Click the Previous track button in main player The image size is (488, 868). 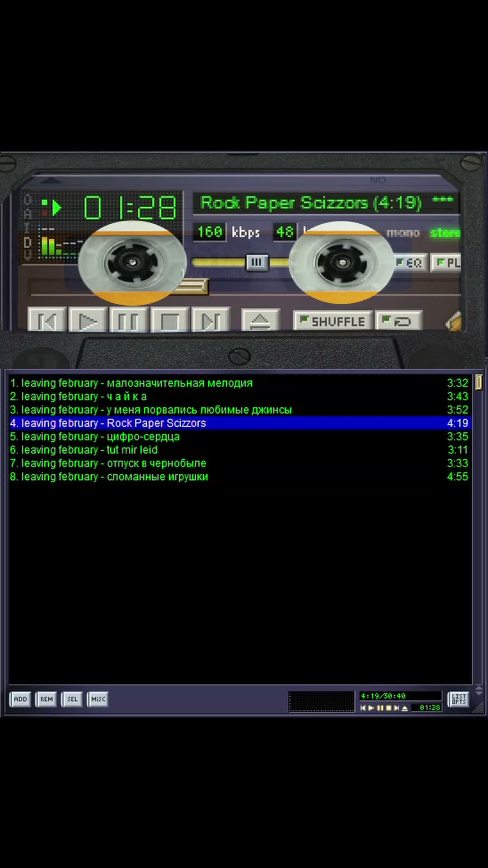[47, 321]
